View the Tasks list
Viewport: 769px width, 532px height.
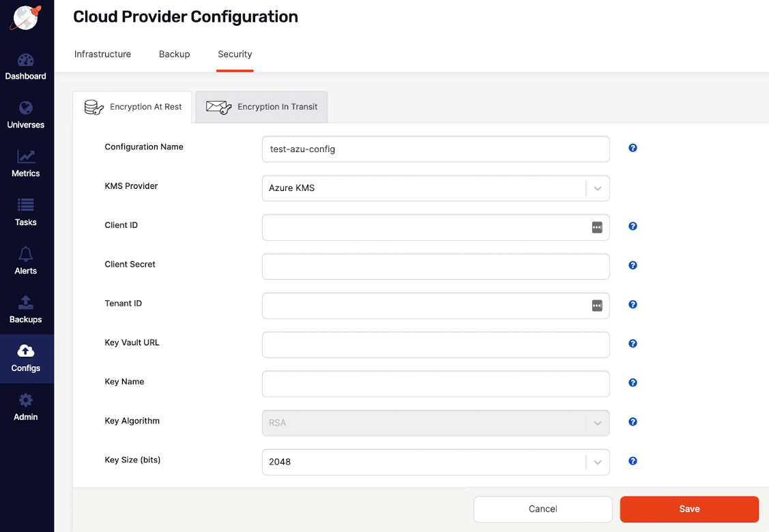pos(26,211)
